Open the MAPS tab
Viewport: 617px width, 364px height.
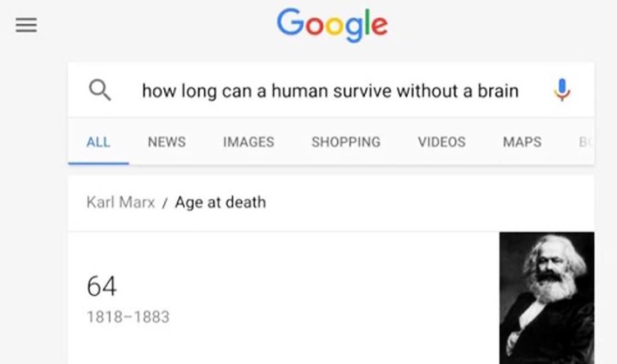pos(521,142)
